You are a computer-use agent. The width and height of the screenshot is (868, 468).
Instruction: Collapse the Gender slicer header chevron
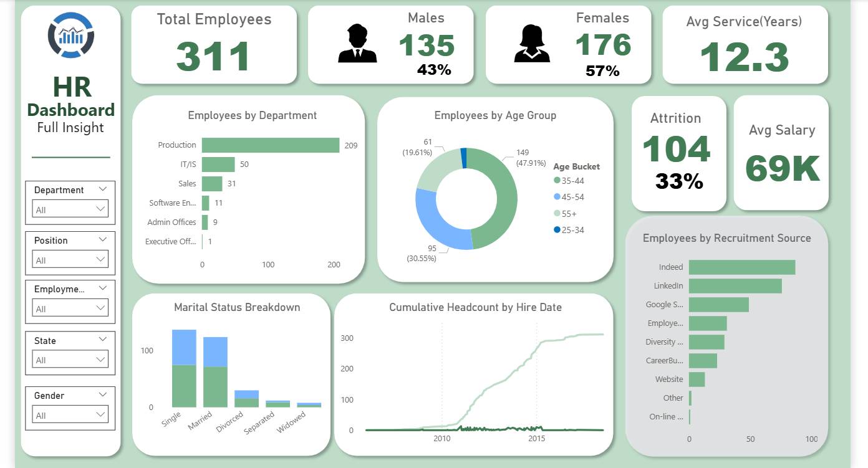[103, 394]
